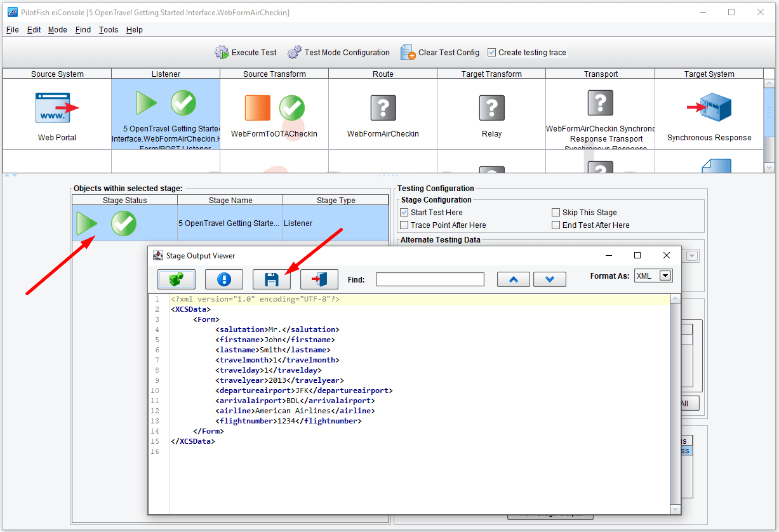The image size is (779, 532).
Task: Find previous match with the up arrow button
Action: [x=514, y=279]
